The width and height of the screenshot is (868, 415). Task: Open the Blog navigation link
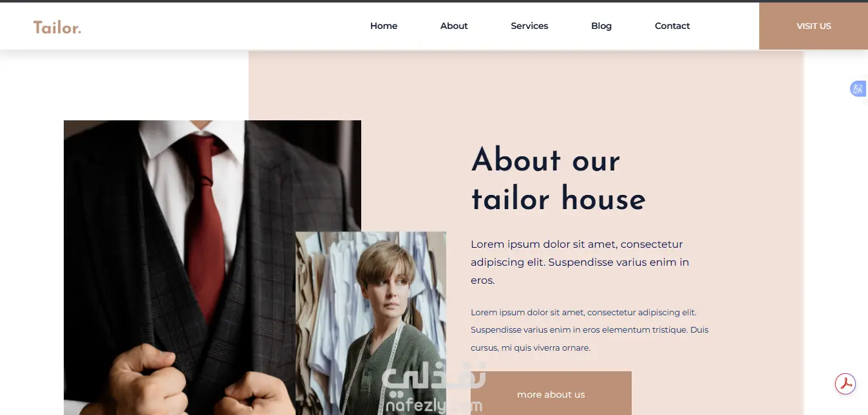click(x=601, y=26)
